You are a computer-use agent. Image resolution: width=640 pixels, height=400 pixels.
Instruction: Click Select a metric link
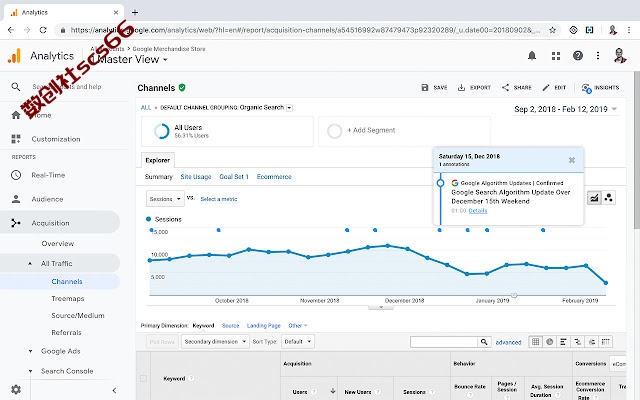pyautogui.click(x=219, y=199)
